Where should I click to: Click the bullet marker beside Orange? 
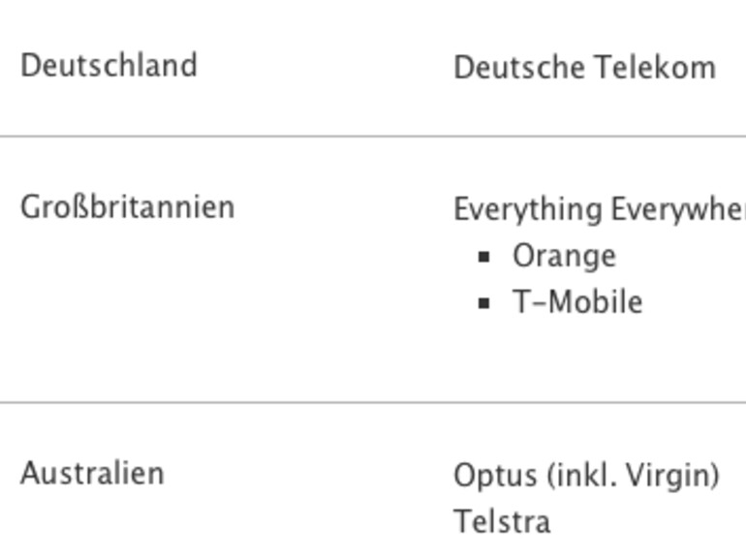click(484, 257)
